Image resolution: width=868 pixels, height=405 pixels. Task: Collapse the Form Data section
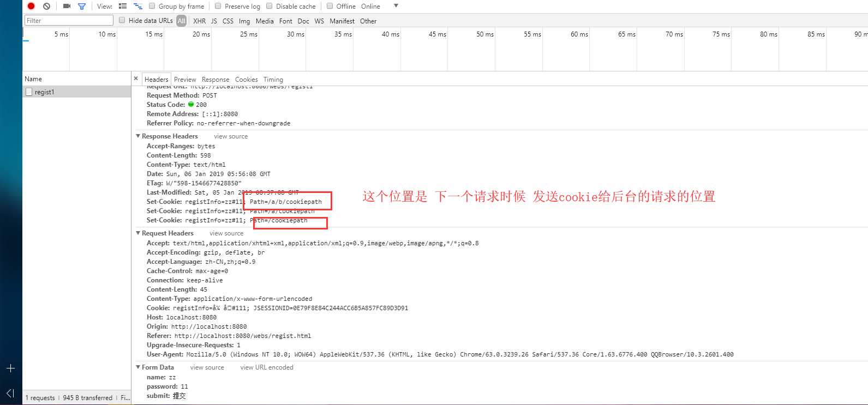tap(138, 367)
